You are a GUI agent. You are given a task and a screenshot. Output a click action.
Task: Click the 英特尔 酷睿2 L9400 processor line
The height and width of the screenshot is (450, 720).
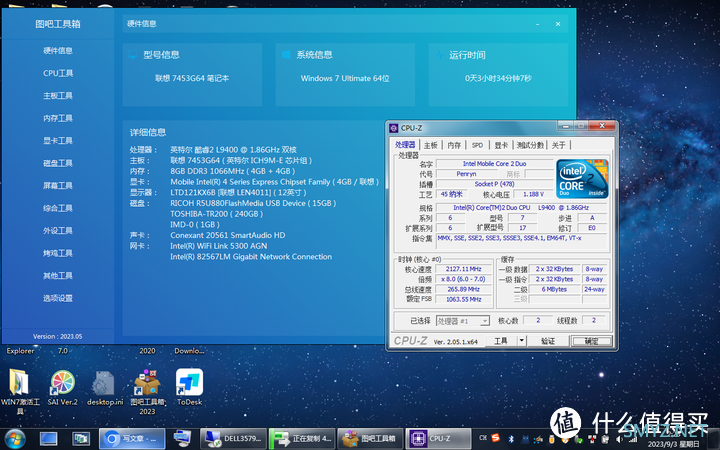233,150
